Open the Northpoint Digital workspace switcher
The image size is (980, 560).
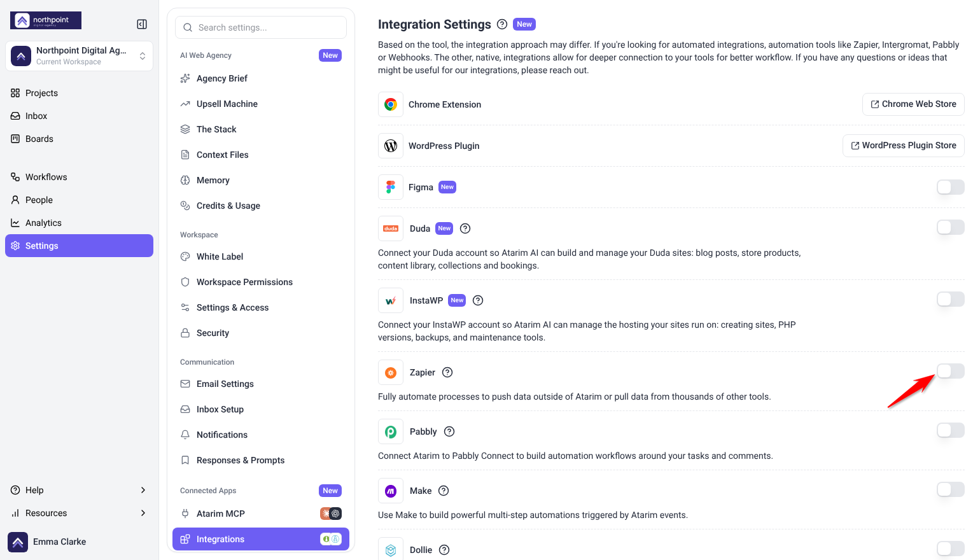click(x=79, y=56)
